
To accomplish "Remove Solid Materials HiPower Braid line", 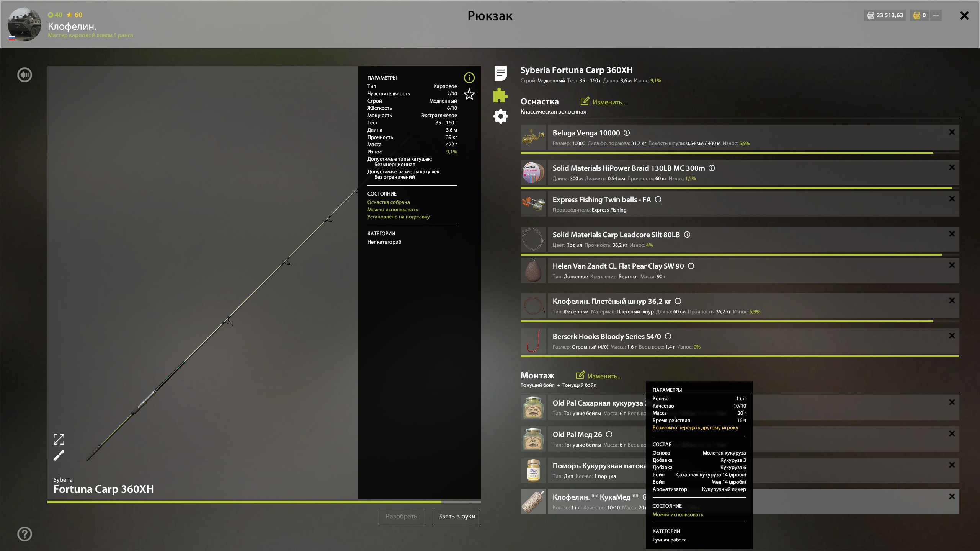I will [x=952, y=167].
